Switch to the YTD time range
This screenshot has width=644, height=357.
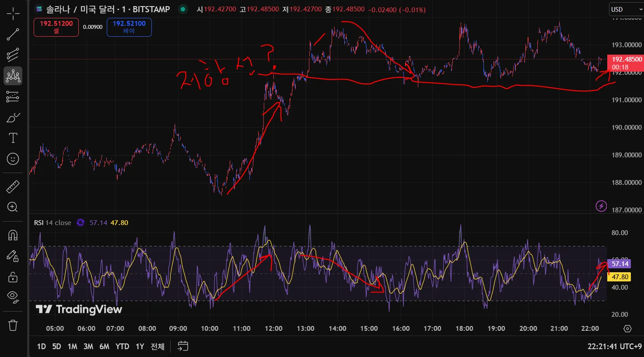122,347
